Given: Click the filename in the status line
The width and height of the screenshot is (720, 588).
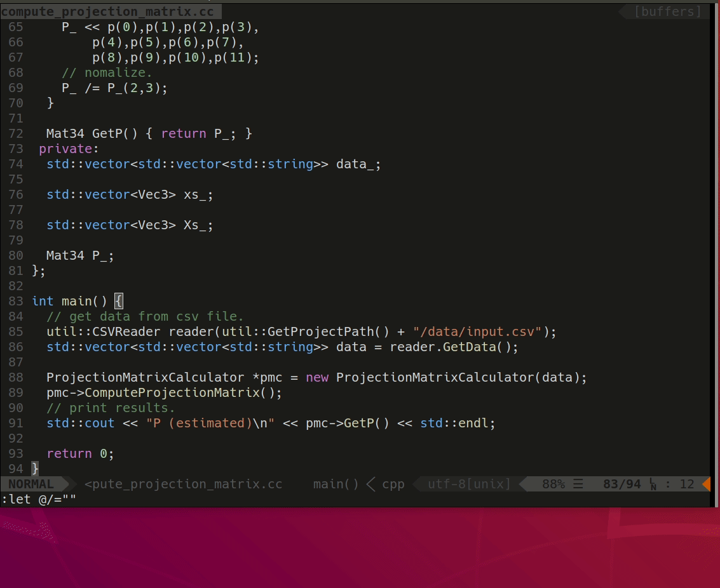Looking at the screenshot, I should coord(183,484).
